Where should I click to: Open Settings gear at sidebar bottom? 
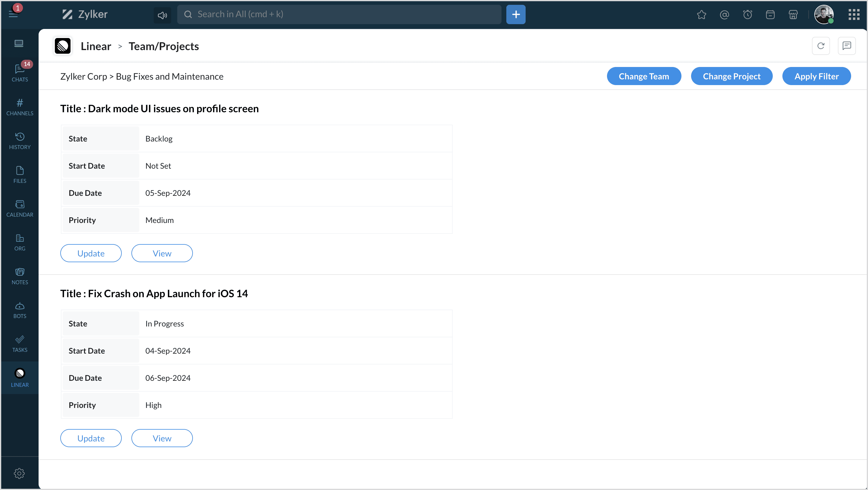[x=19, y=473]
